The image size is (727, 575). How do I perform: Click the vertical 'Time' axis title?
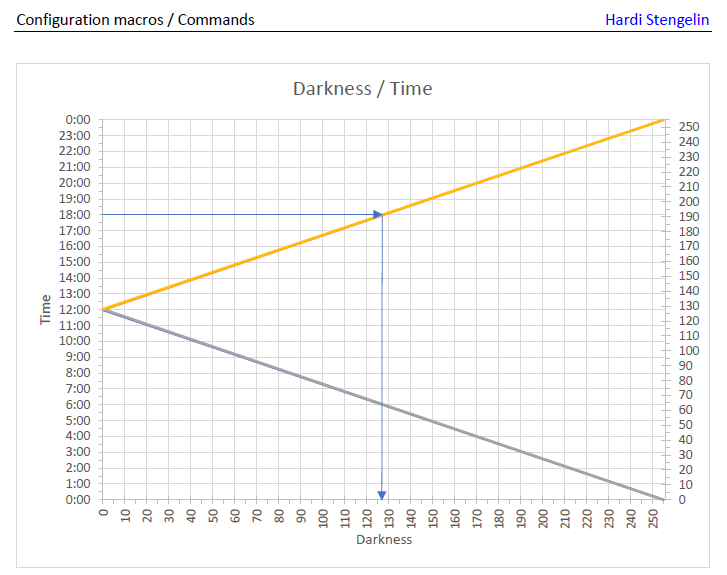[45, 309]
